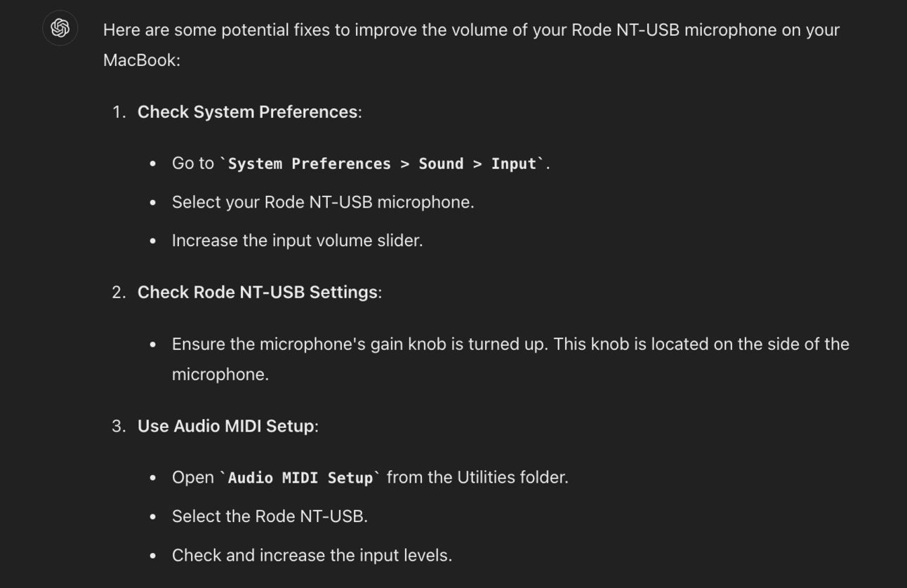Image resolution: width=907 pixels, height=588 pixels.
Task: Click the bullet point before 'Go to'
Action: [153, 164]
